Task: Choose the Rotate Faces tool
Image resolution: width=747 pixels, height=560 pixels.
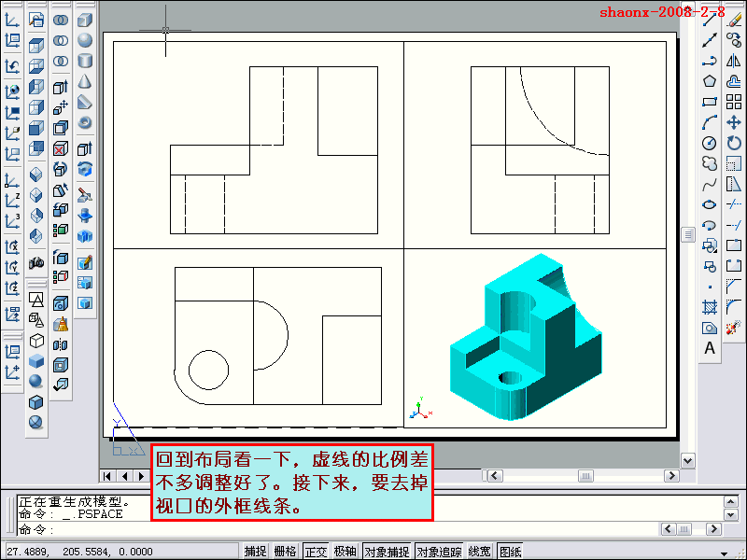Action: point(61,169)
